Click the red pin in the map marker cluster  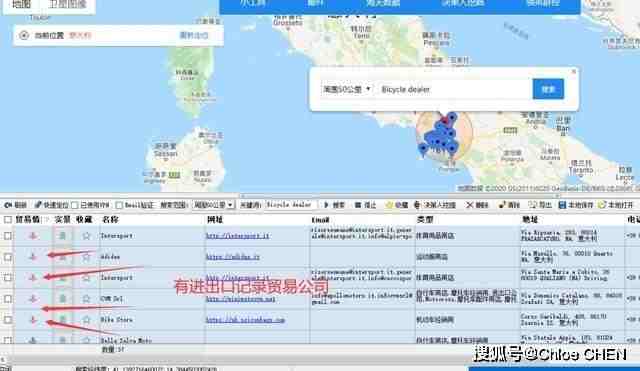click(x=444, y=120)
